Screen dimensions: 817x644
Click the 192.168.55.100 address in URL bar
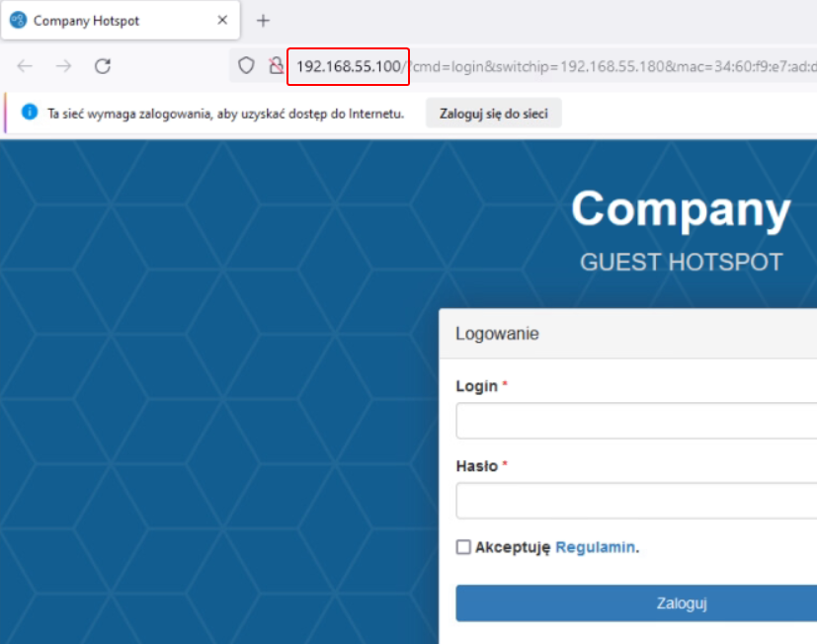click(348, 66)
